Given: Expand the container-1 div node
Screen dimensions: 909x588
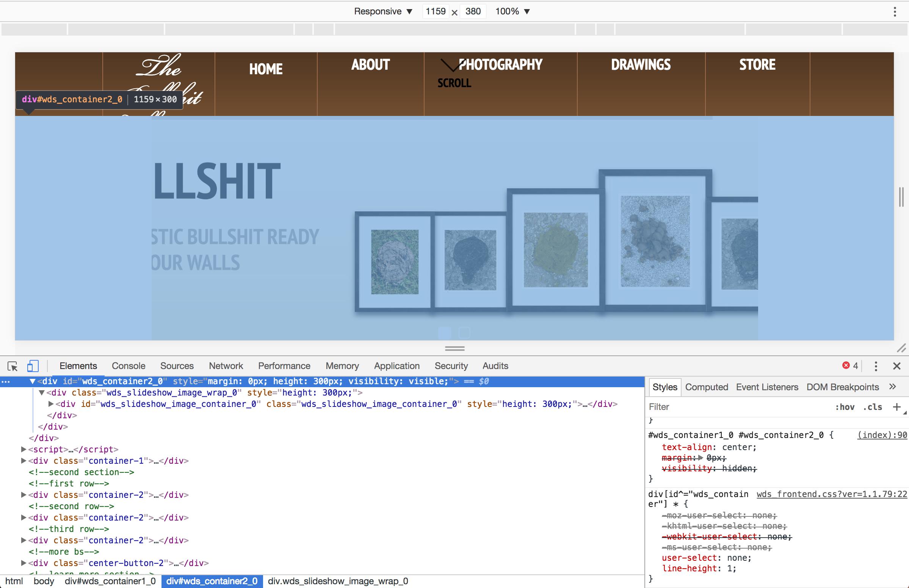Looking at the screenshot, I should pyautogui.click(x=24, y=461).
